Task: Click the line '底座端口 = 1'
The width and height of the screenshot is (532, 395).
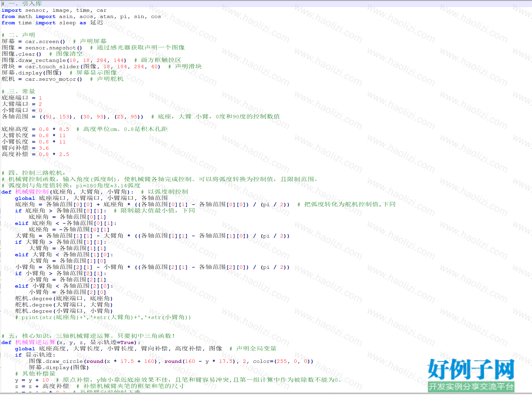Action: click(22, 98)
